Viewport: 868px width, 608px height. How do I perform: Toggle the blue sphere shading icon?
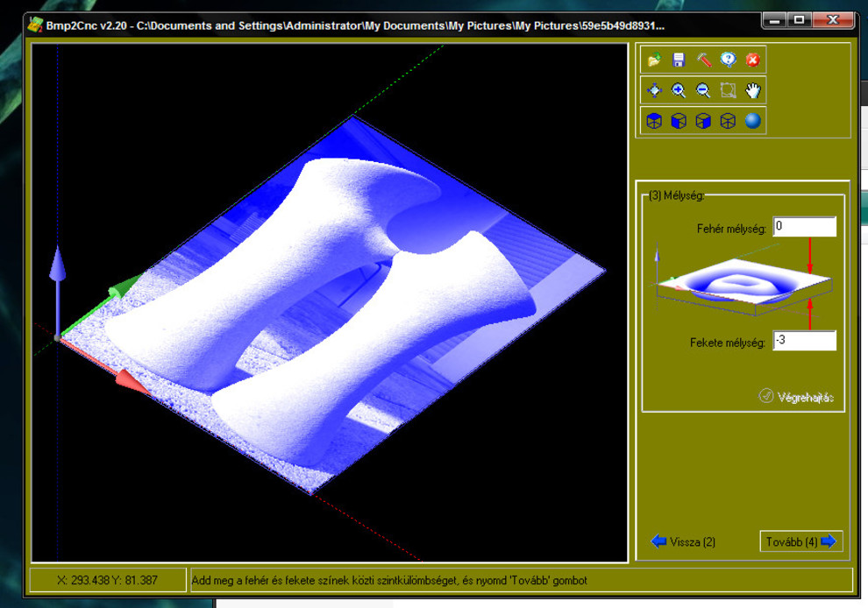(753, 121)
